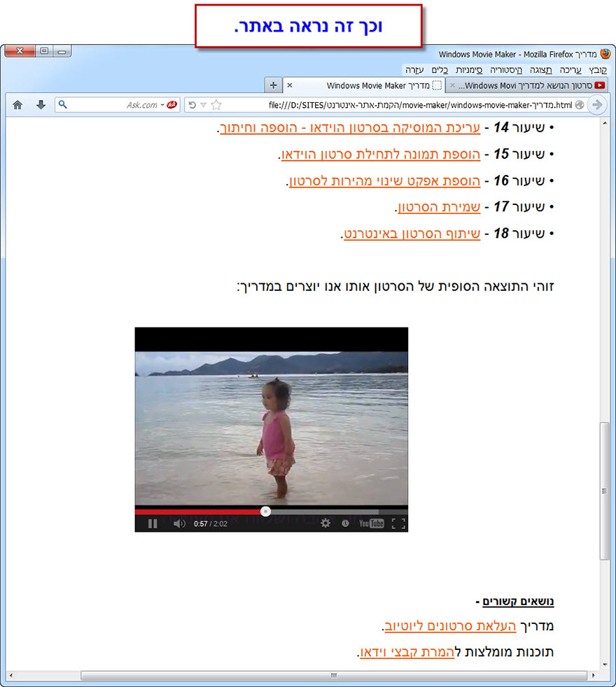This screenshot has height=687, width=616.
Task: Minimize the Firefox window
Action: click(x=62, y=51)
